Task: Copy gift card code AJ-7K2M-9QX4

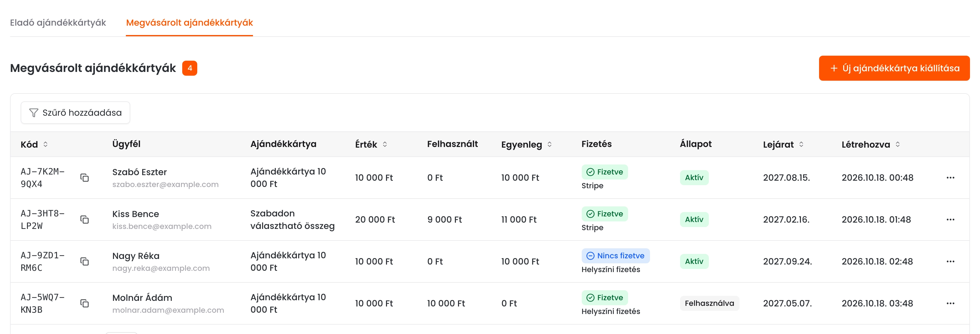Action: click(85, 178)
